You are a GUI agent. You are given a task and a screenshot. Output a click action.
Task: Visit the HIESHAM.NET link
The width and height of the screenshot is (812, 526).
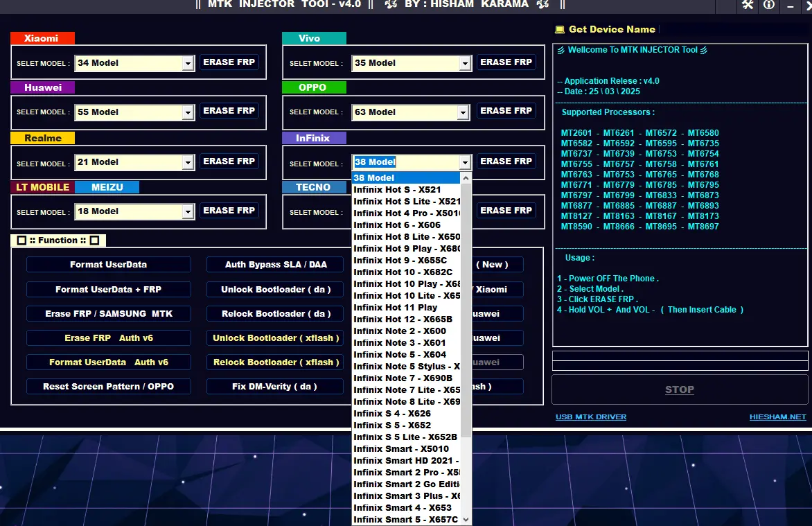pos(777,417)
